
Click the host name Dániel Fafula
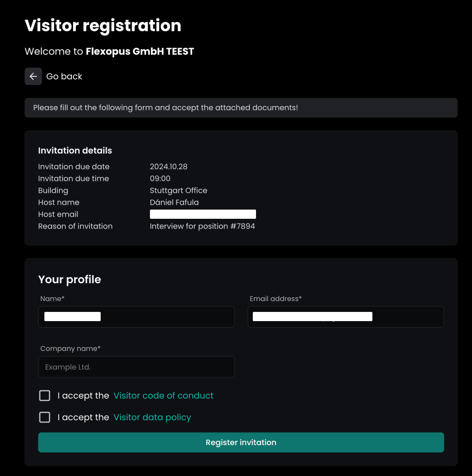coord(174,203)
